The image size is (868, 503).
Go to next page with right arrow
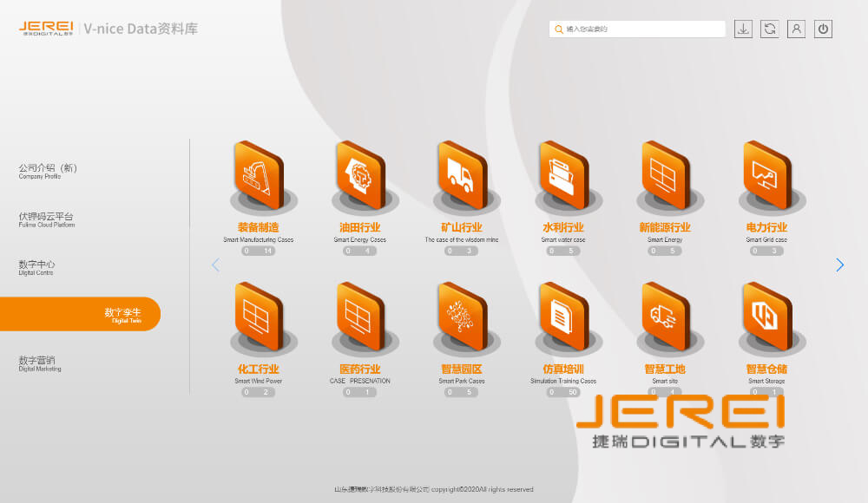coord(839,265)
